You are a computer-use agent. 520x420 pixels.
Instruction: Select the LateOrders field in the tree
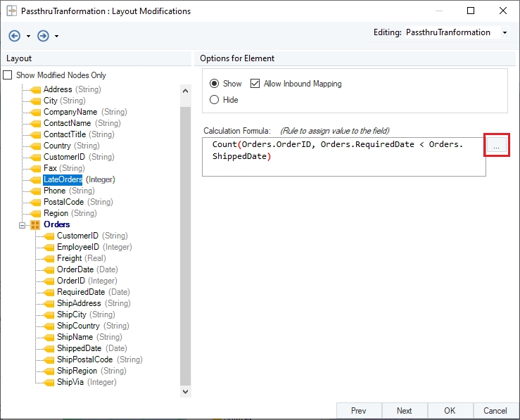pyautogui.click(x=63, y=179)
